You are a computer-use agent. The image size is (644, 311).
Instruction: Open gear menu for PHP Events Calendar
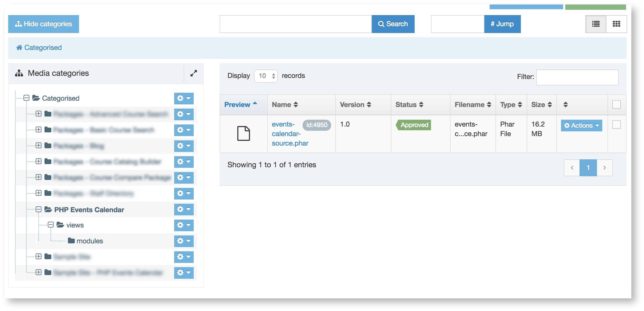pos(184,210)
